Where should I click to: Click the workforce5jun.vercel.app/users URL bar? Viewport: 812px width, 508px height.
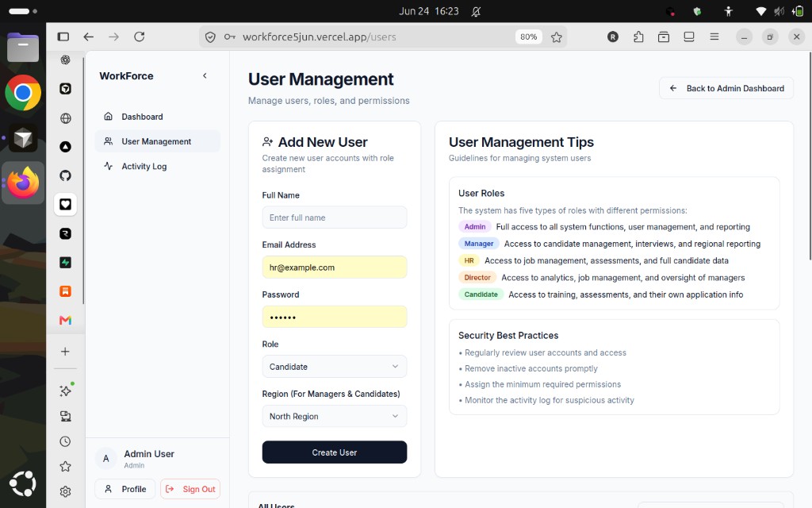(x=319, y=37)
